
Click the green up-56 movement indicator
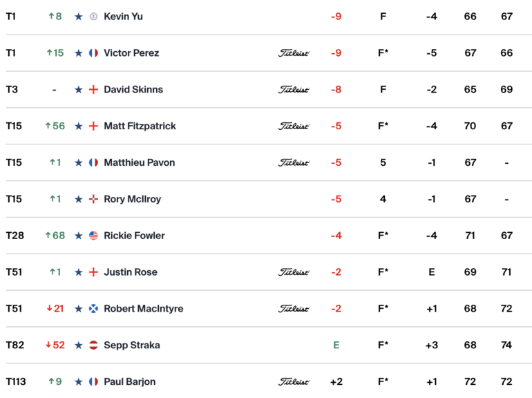click(x=55, y=126)
